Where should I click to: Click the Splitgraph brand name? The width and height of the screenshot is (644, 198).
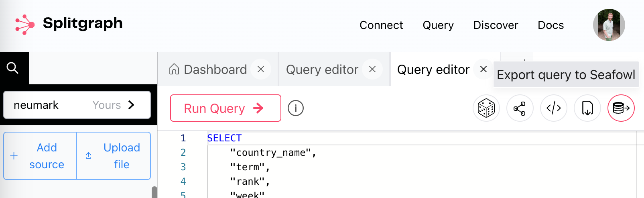pyautogui.click(x=83, y=24)
